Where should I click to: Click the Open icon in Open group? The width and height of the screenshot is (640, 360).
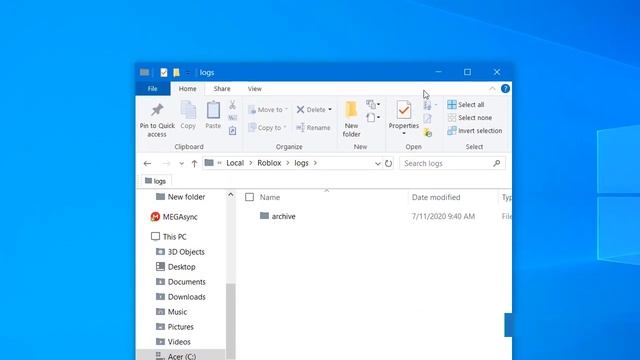(427, 105)
